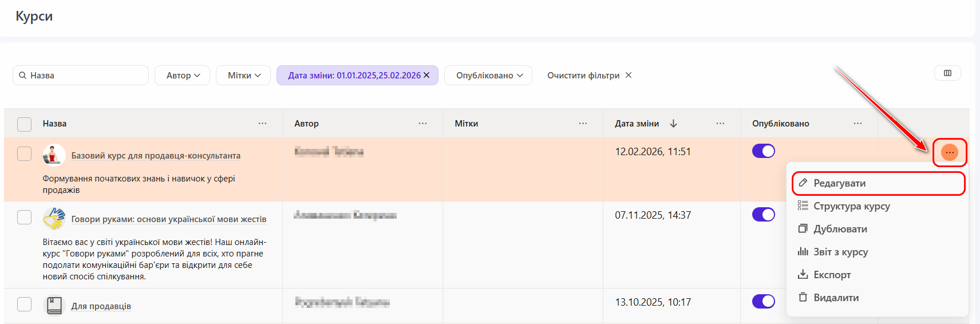Open the Мітки column options dots

pos(583,124)
